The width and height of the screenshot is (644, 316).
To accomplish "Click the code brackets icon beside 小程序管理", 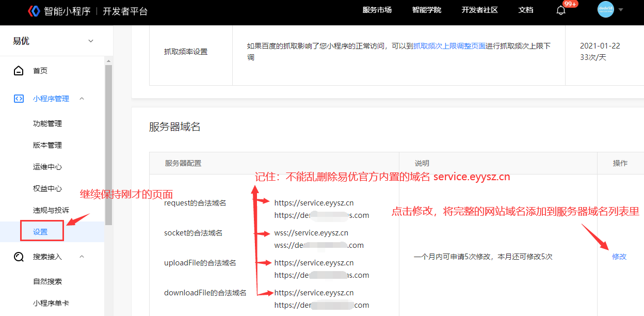I will coord(18,98).
